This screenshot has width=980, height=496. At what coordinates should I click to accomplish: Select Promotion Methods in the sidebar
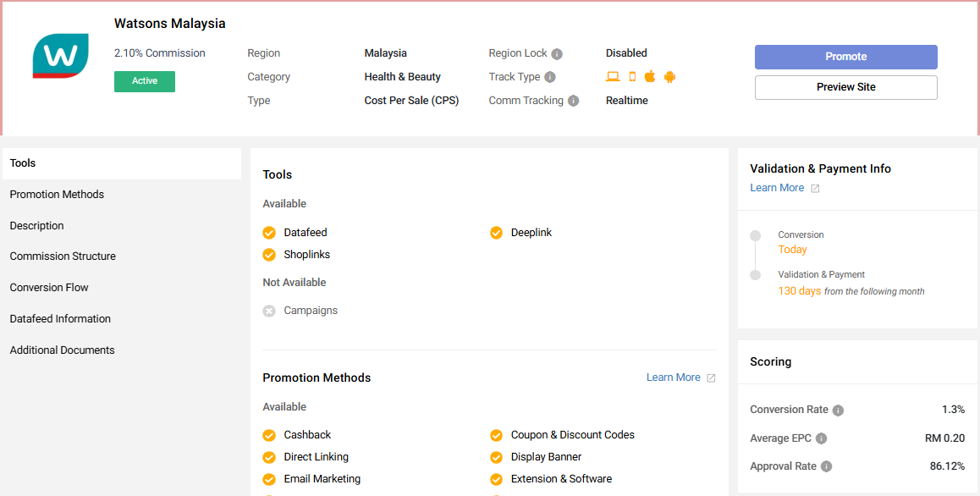tap(57, 195)
